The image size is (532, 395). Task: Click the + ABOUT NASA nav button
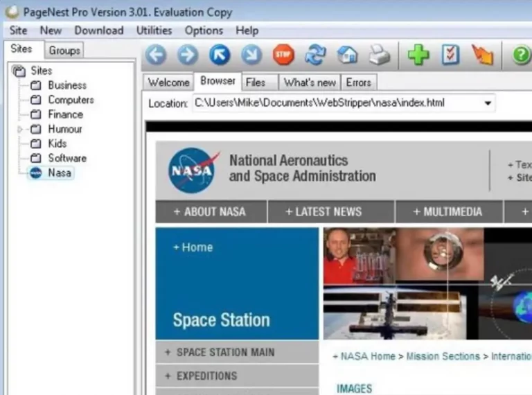[x=211, y=211]
